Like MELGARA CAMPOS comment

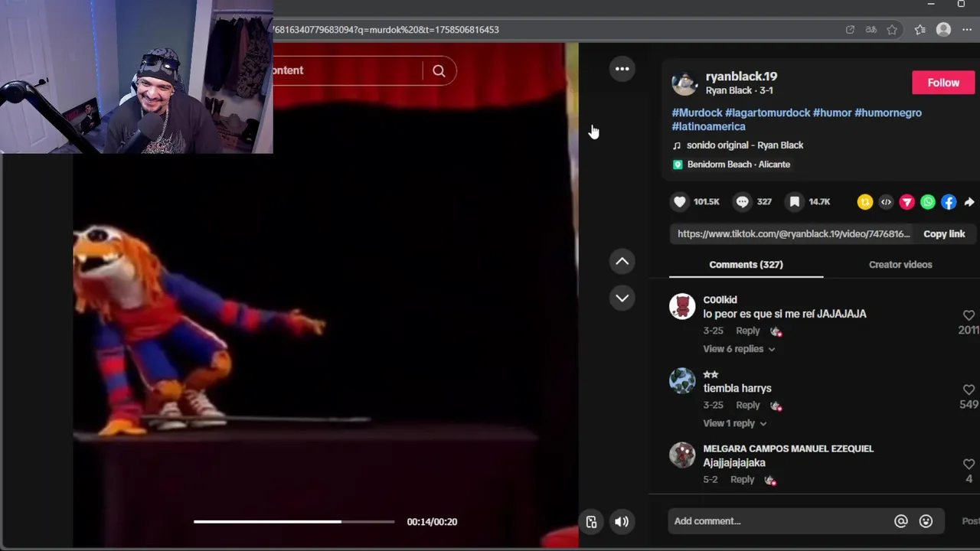(969, 464)
